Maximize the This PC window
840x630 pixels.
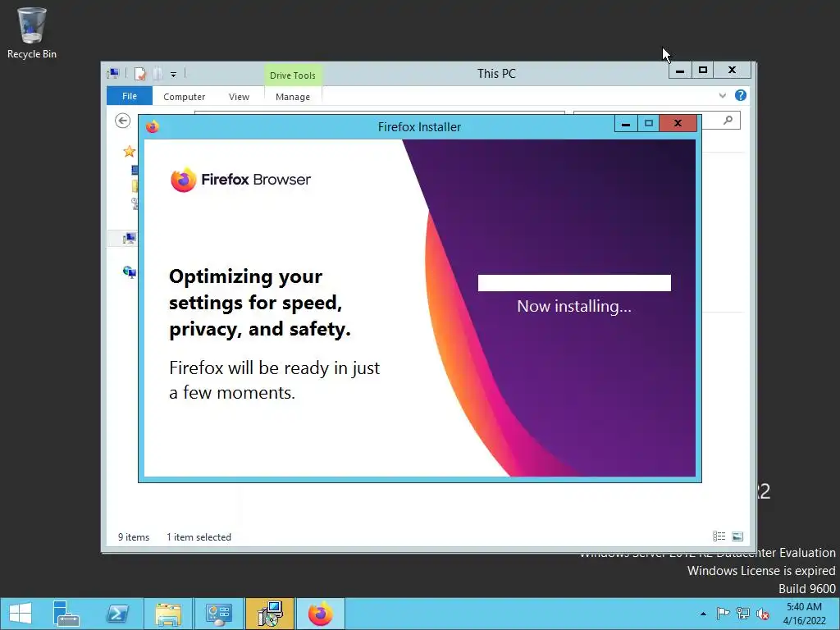click(x=703, y=71)
